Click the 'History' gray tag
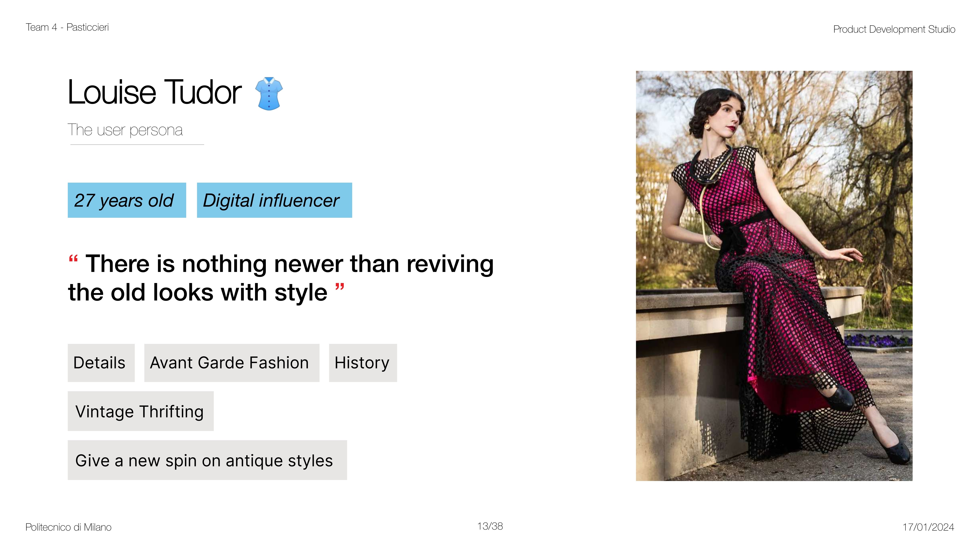The width and height of the screenshot is (980, 551). click(x=363, y=363)
